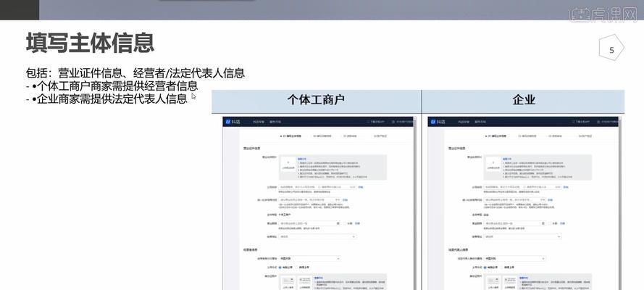The width and height of the screenshot is (644, 290).
Task: Open the 经营地址 dropdown in 个体工商户 form
Action: (318, 236)
